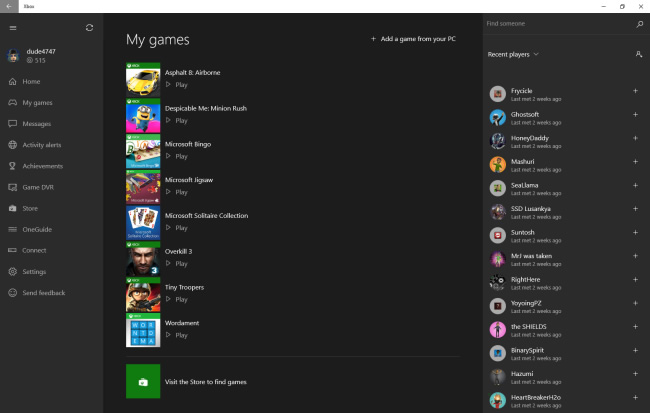Click the refresh icon in sidebar

(89, 28)
